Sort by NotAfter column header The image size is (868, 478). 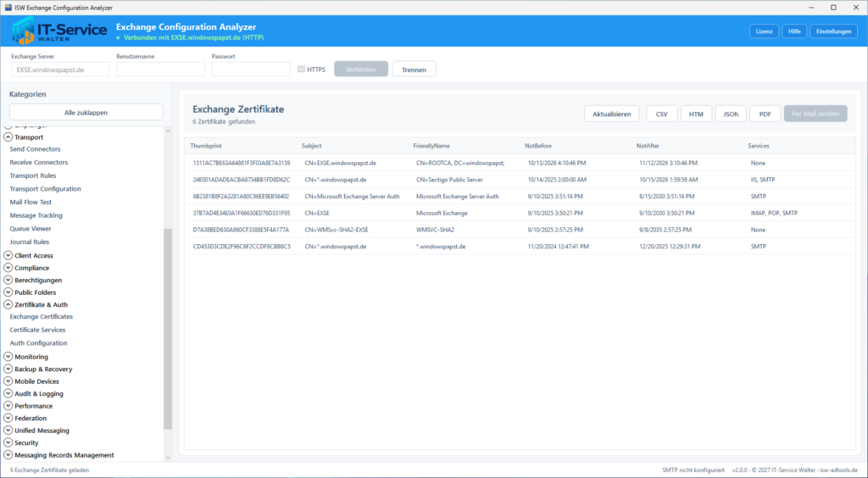point(648,146)
